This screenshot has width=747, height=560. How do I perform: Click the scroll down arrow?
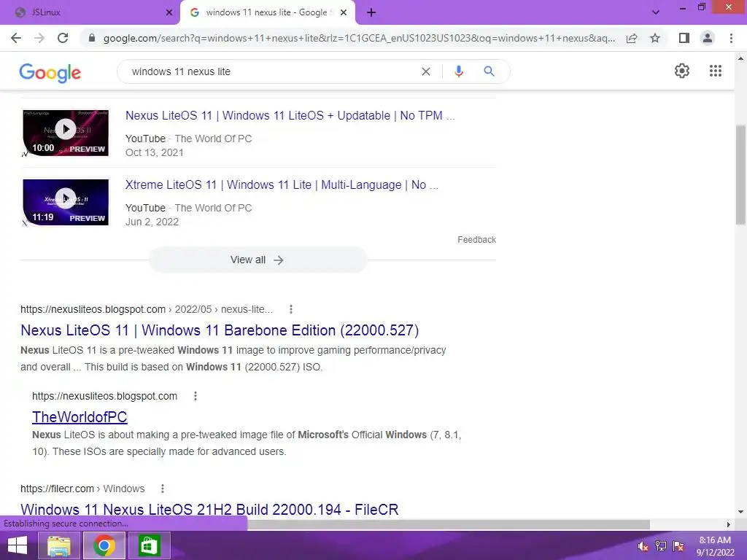740,512
